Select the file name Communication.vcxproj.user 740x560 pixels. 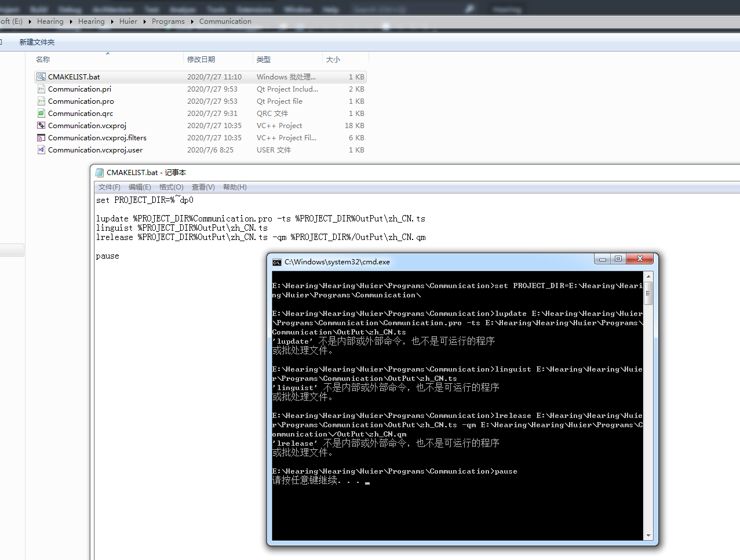tap(95, 150)
